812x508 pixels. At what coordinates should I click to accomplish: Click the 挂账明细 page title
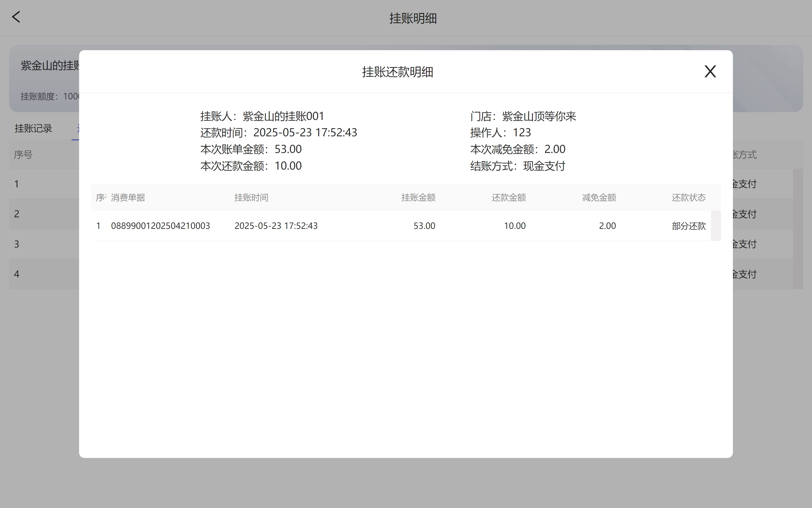[x=413, y=18]
